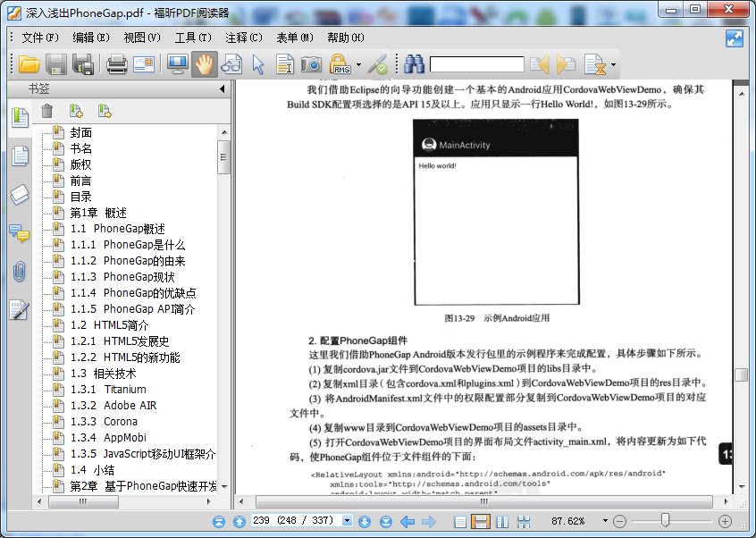Click the page number field showing 239

[x=296, y=521]
